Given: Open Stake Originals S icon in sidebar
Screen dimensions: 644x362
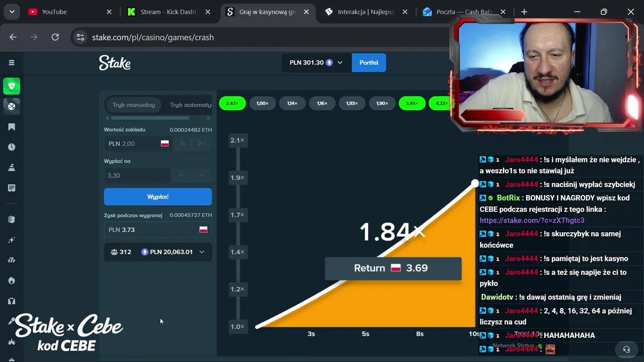Looking at the screenshot, I should point(12,219).
